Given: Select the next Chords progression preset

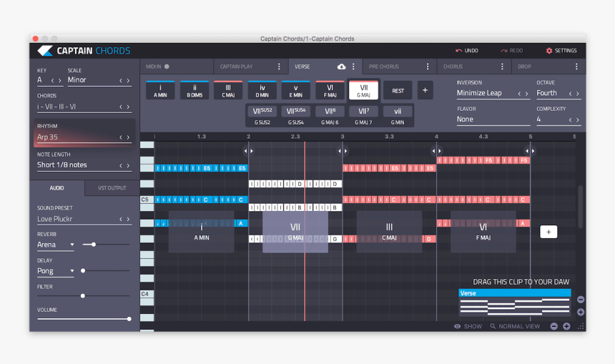Looking at the screenshot, I should tap(128, 107).
